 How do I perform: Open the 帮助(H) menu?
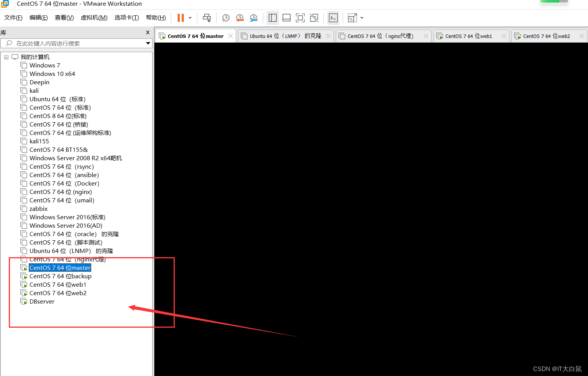(x=156, y=17)
